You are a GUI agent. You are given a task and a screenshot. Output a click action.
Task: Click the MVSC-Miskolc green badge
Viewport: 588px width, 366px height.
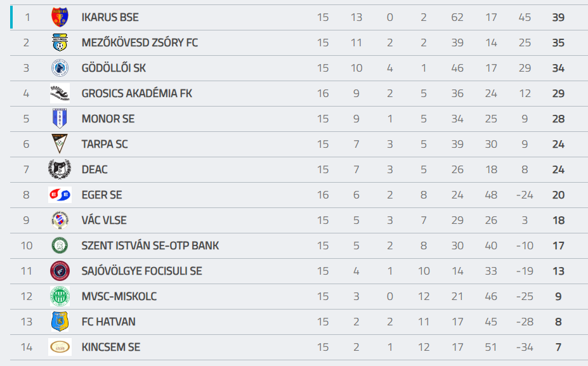[x=60, y=296]
